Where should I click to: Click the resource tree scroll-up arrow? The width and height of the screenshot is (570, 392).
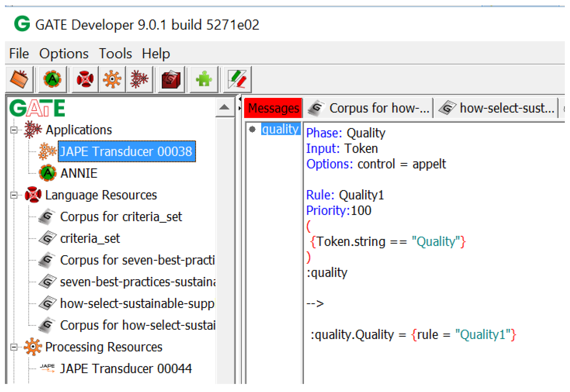[x=224, y=107]
